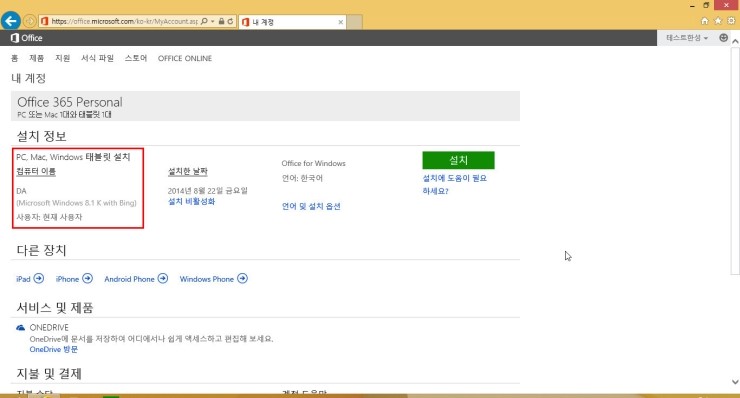Click the iPhone device link

pyautogui.click(x=67, y=279)
